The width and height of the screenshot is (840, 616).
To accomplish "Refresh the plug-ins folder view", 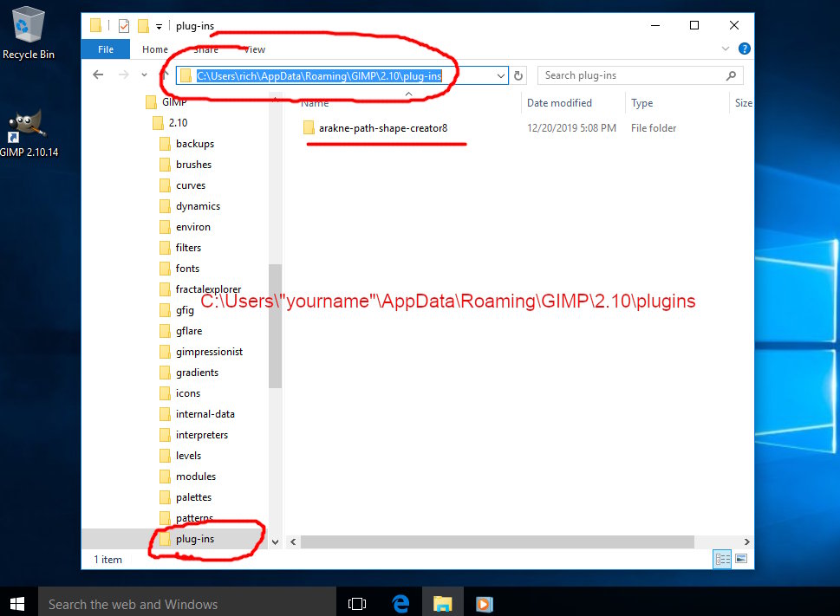I will point(518,75).
